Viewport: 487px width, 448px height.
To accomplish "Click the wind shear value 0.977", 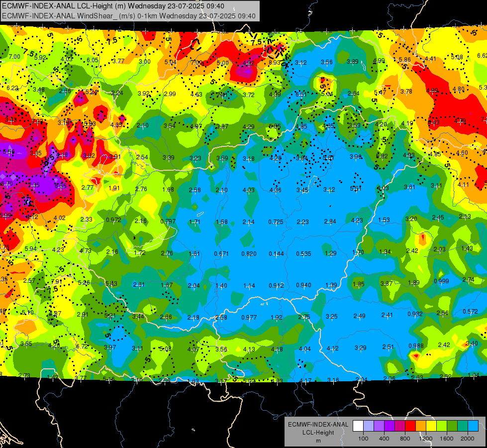I will (249, 318).
